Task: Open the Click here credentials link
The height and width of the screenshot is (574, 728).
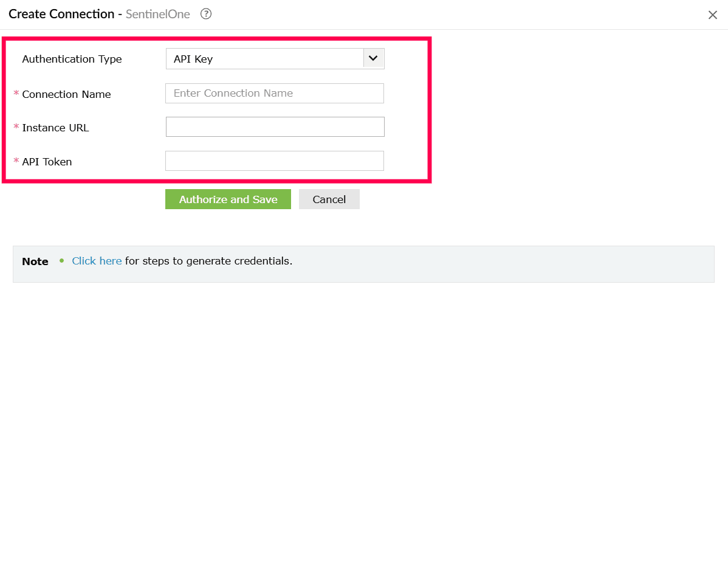Action: point(97,261)
